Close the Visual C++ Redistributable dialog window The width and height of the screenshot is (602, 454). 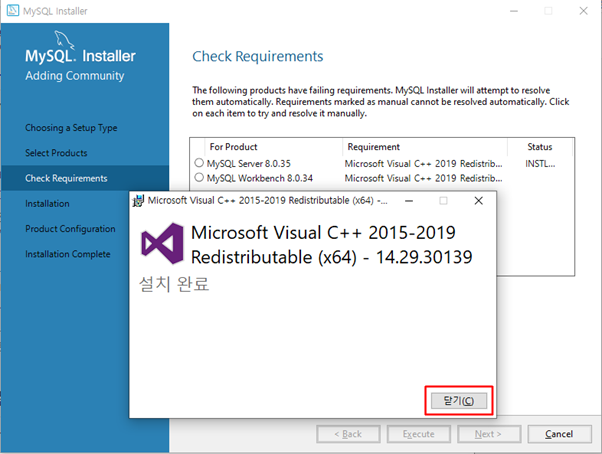click(x=478, y=201)
